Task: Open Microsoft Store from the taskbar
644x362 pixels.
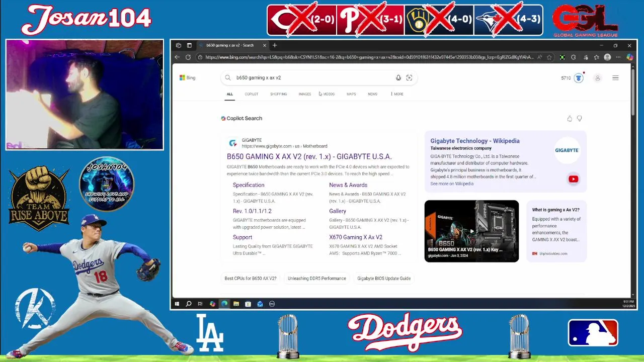Action: (248, 304)
